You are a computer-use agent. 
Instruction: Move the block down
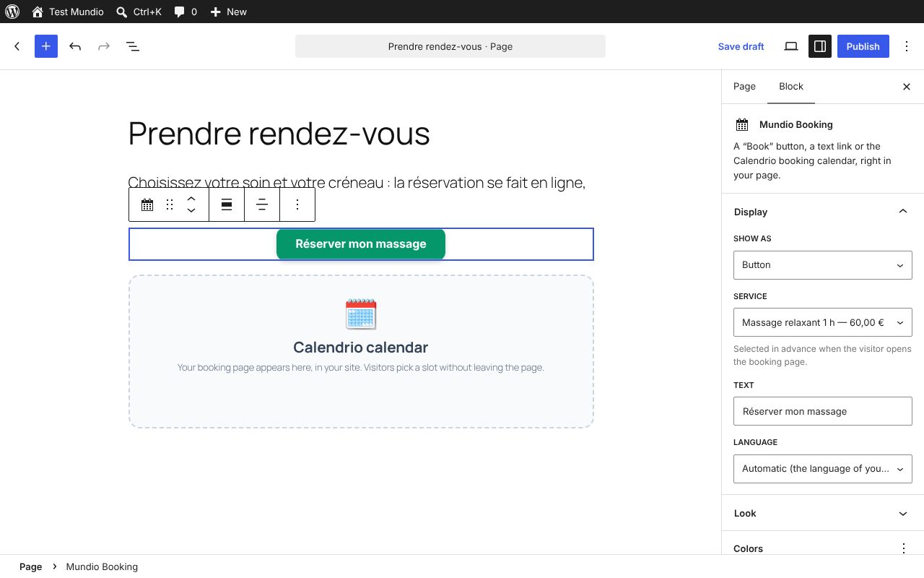click(191, 211)
